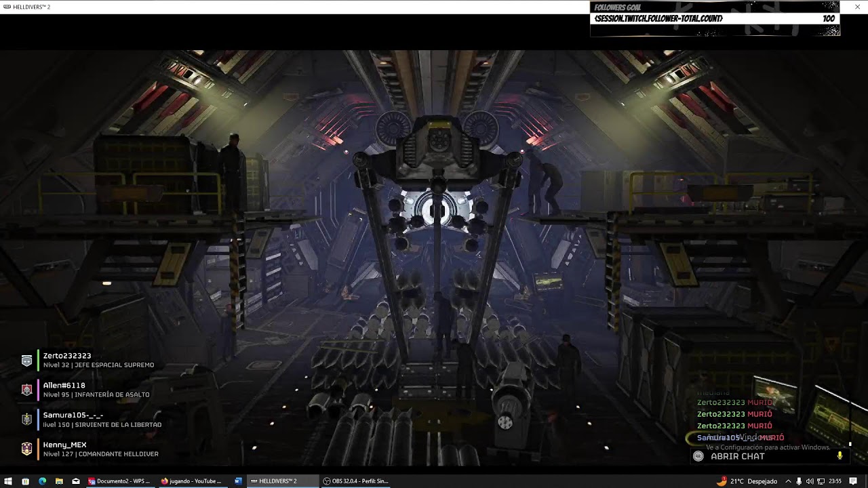868x488 pixels.
Task: Click the 'SIRVIENTE DE LA LIBERTAD' title text
Action: point(118,425)
